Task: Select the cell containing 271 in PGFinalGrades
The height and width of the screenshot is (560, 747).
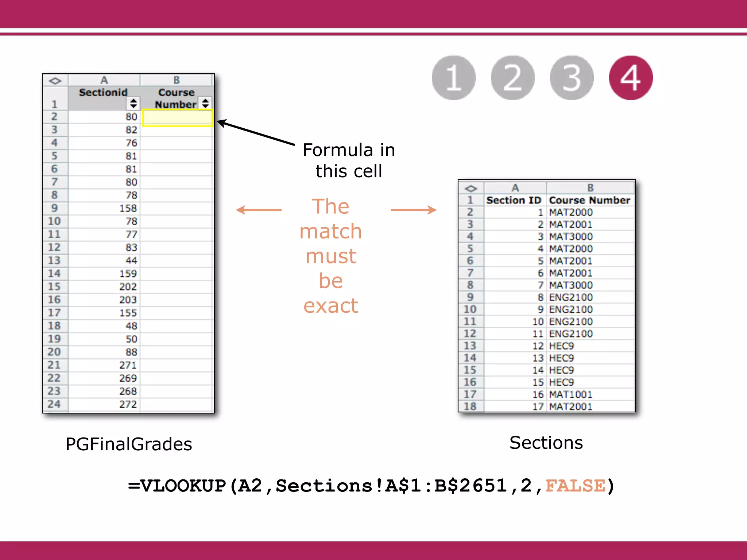Action: click(x=104, y=365)
